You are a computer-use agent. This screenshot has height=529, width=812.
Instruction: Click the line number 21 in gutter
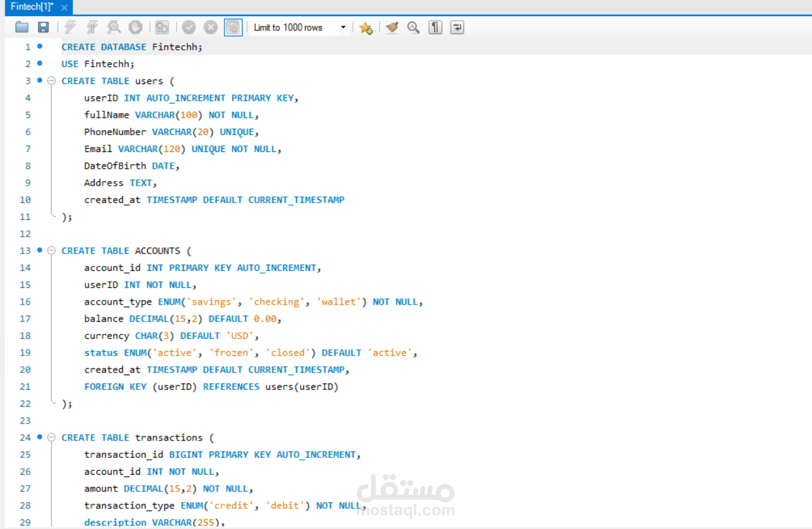tap(25, 387)
